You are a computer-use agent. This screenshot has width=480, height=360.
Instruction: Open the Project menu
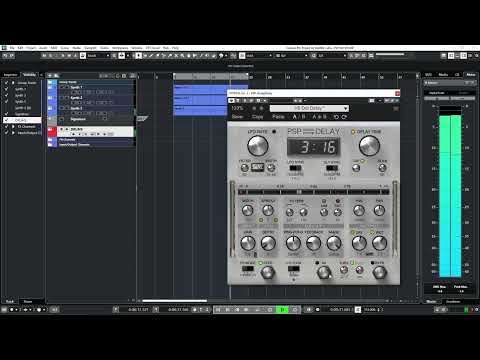coord(31,48)
